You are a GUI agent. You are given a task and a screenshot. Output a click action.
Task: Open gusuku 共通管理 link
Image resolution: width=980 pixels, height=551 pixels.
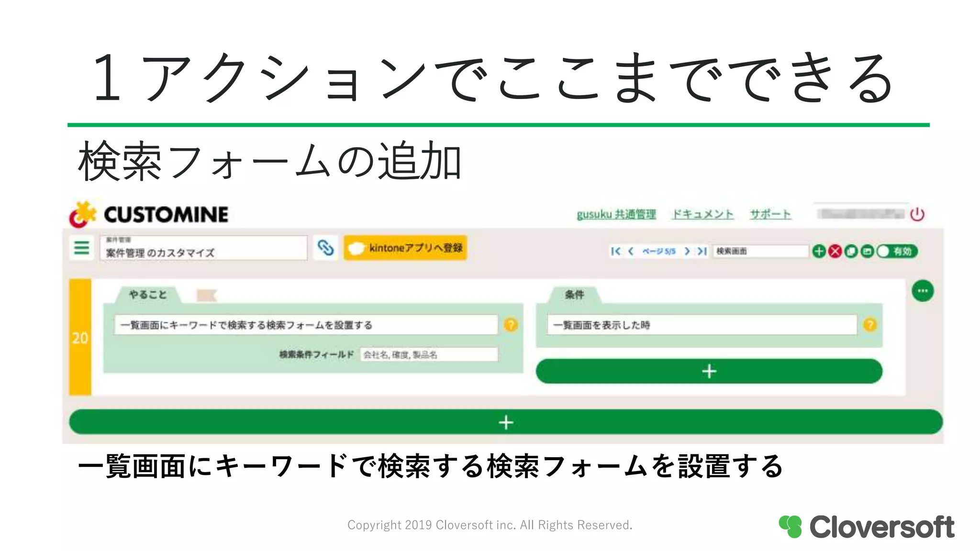click(x=616, y=214)
